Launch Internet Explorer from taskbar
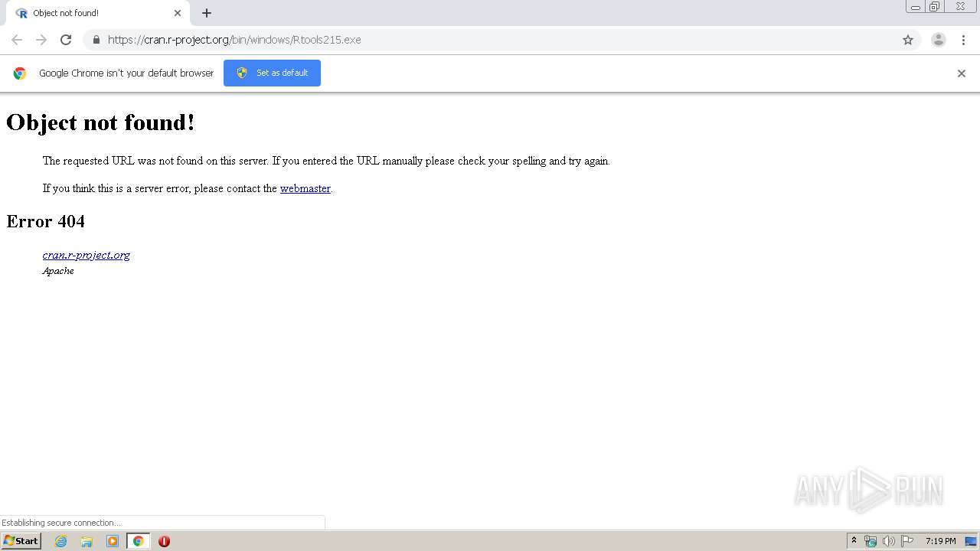The image size is (980, 551). click(61, 541)
